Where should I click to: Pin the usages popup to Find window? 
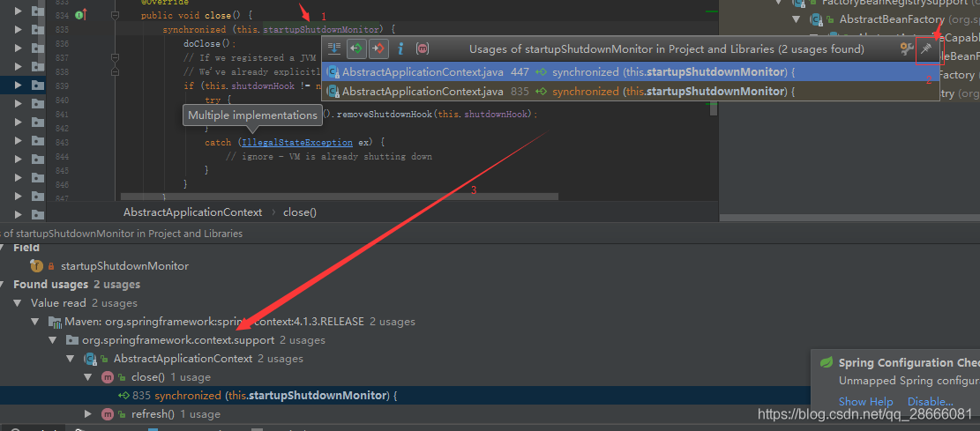[927, 48]
